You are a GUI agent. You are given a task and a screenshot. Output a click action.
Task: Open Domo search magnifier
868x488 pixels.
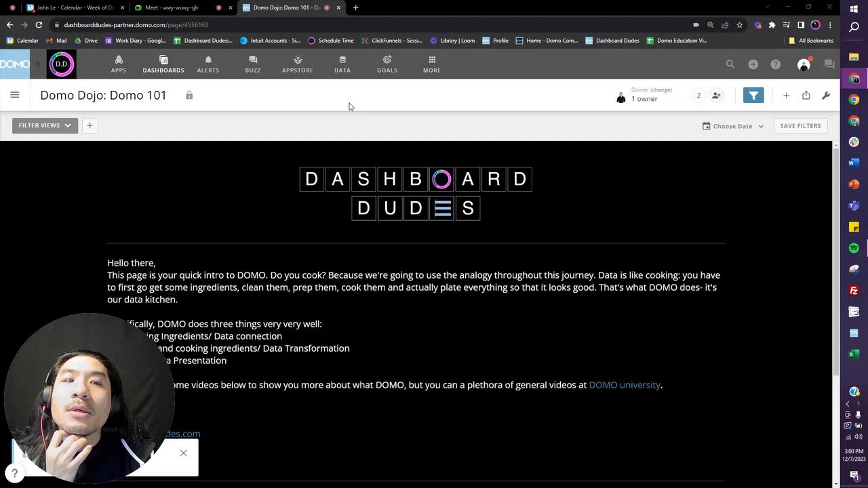coord(730,64)
